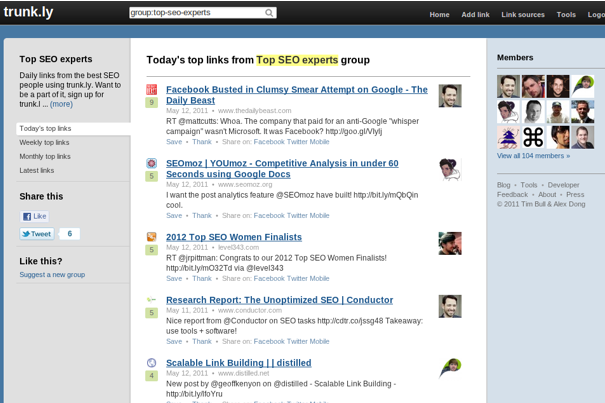Screen dimensions: 605x403
Task: Open the poster avatar beside Facebook Busted post
Action: (450, 95)
